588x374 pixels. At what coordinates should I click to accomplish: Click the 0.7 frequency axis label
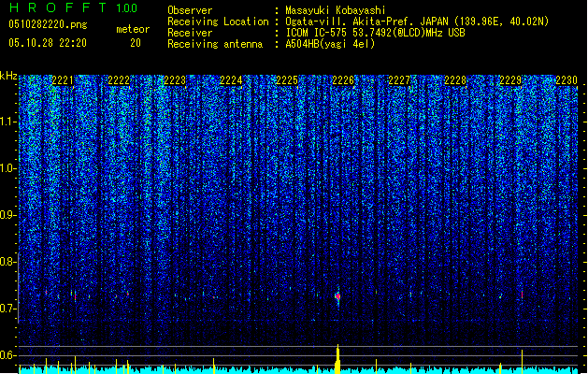tap(8, 309)
